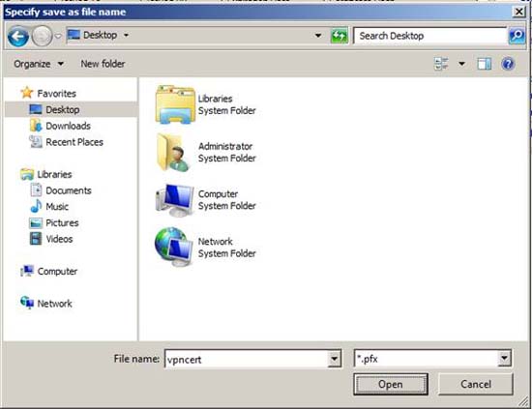Click the blue help question mark icon
Image resolution: width=532 pixels, height=409 pixels.
[508, 64]
